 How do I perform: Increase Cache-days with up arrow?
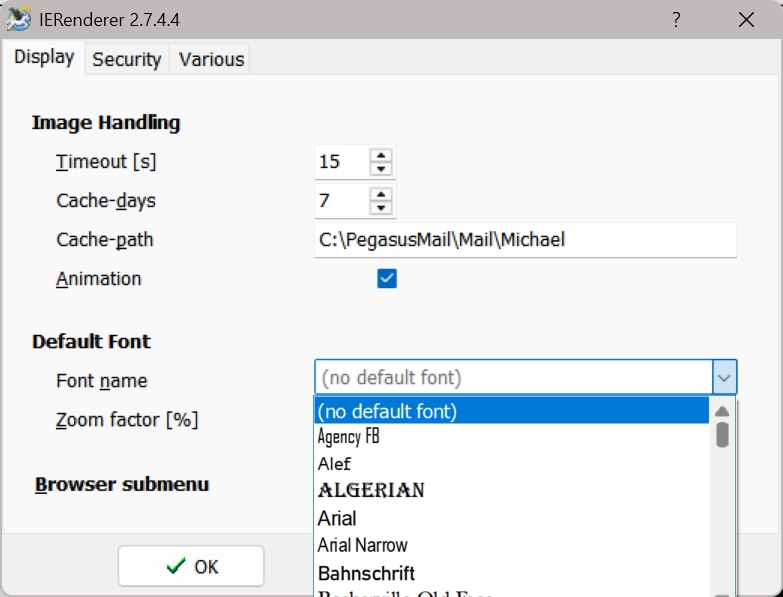pos(381,194)
